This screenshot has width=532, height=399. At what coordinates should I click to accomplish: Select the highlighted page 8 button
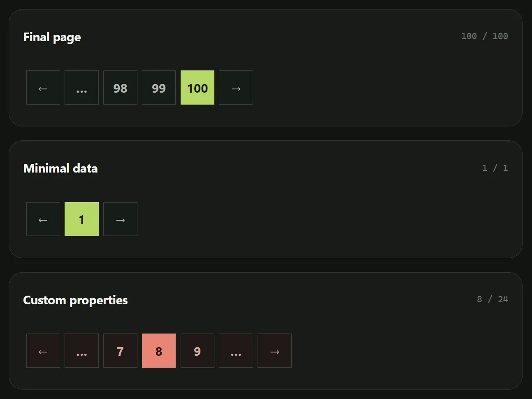[159, 350]
